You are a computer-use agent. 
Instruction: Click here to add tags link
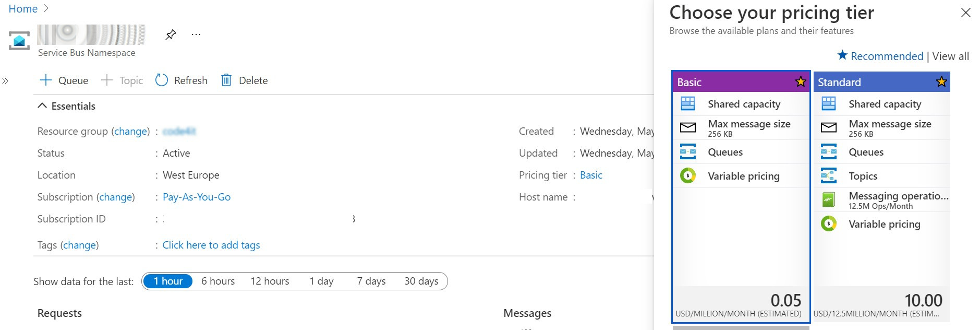click(x=211, y=245)
